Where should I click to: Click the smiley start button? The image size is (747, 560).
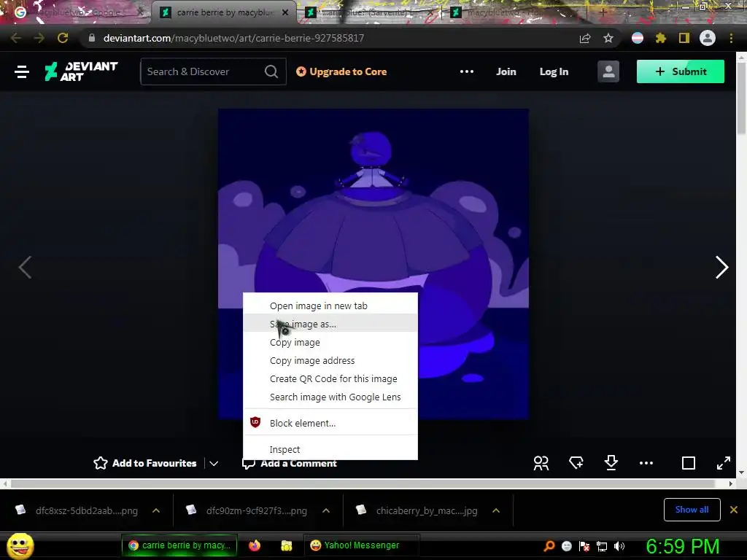click(20, 545)
